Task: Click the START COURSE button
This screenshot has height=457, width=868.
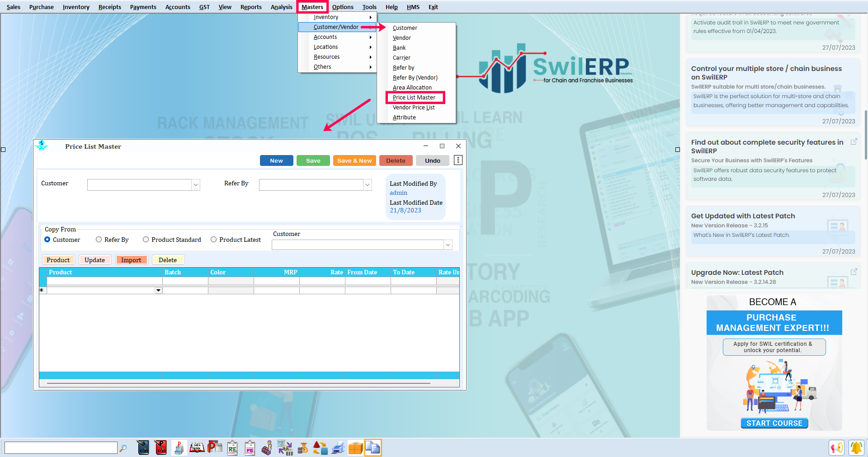Action: [x=774, y=423]
